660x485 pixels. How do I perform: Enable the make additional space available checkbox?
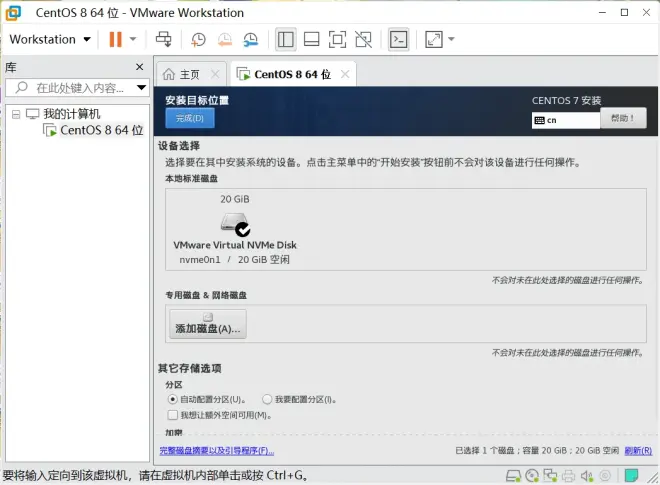point(172,414)
